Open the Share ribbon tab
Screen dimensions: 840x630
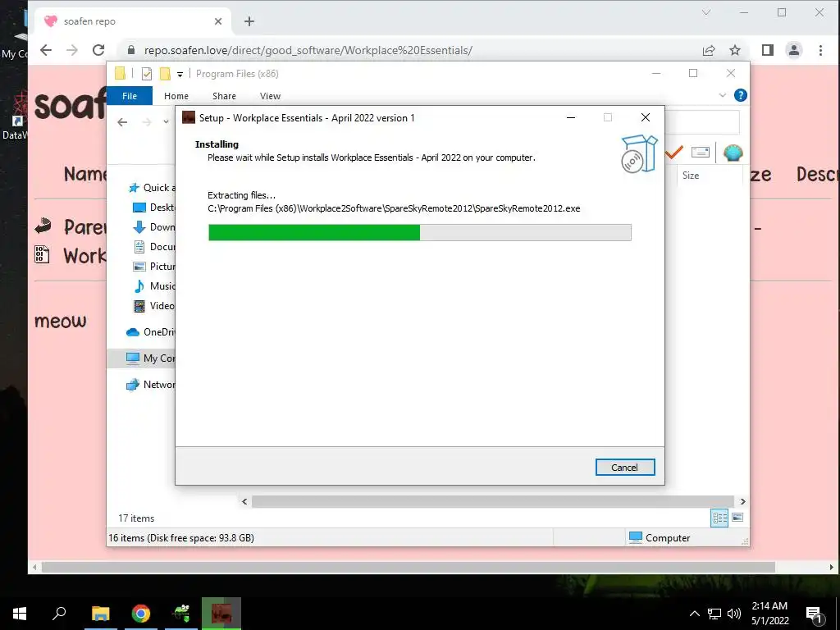click(224, 96)
